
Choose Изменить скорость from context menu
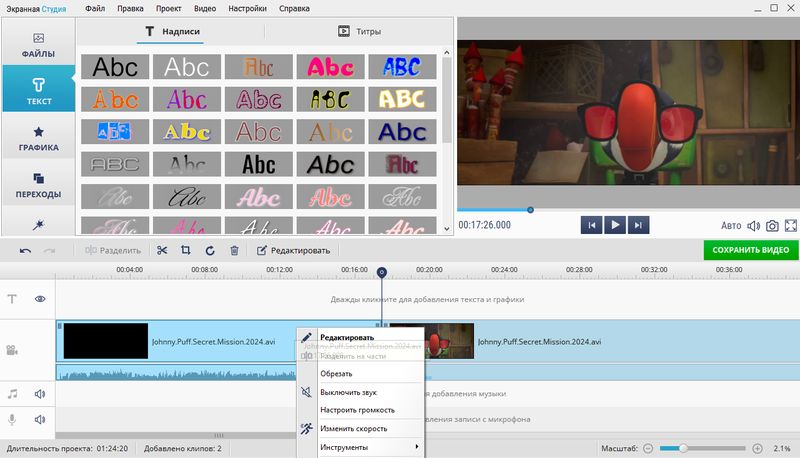[353, 428]
